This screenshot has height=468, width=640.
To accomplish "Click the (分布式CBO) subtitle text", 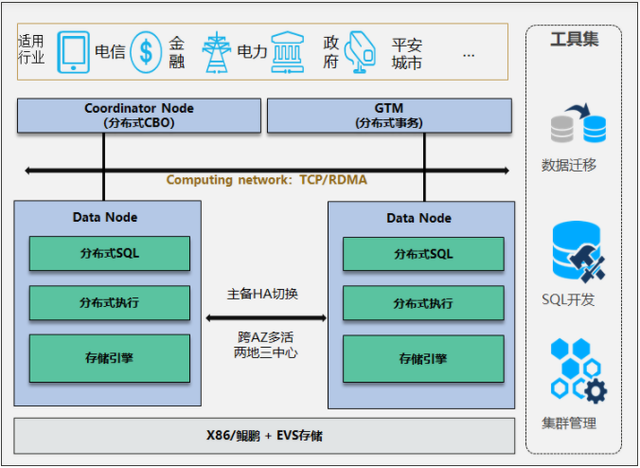I will pos(139,123).
